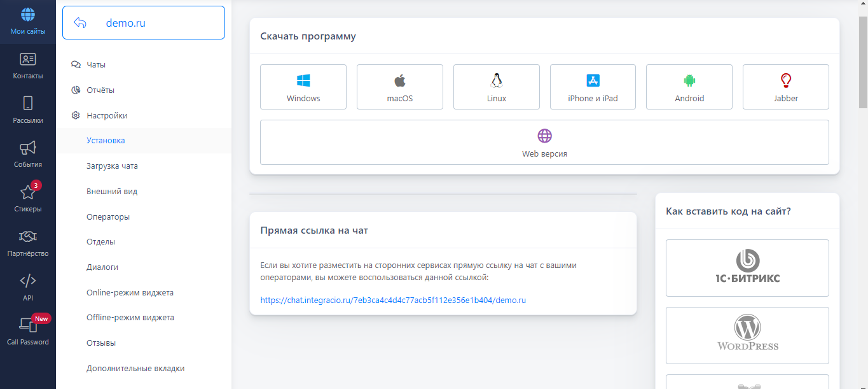This screenshot has height=389, width=868.
Task: Open the Web версия option
Action: (x=544, y=143)
